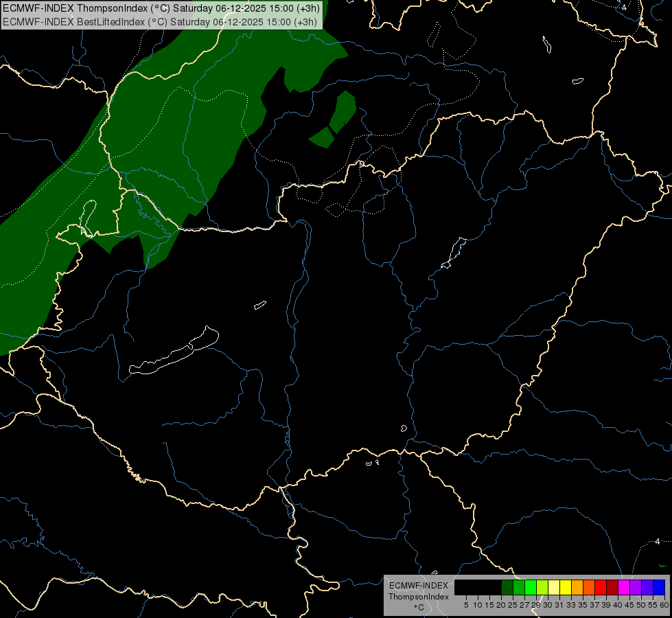This screenshot has width=672, height=618.
Task: Click the legend tick value '35'
Action: (x=583, y=605)
